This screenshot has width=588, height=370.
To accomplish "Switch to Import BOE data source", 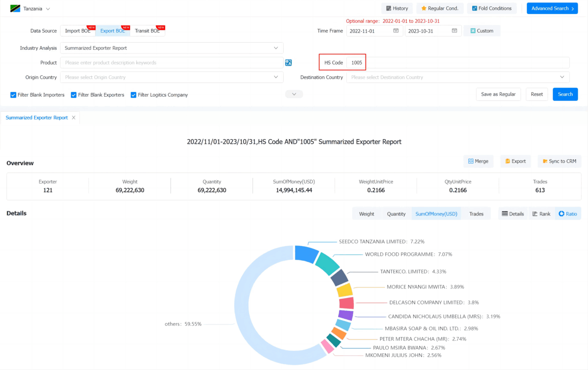I will click(78, 31).
